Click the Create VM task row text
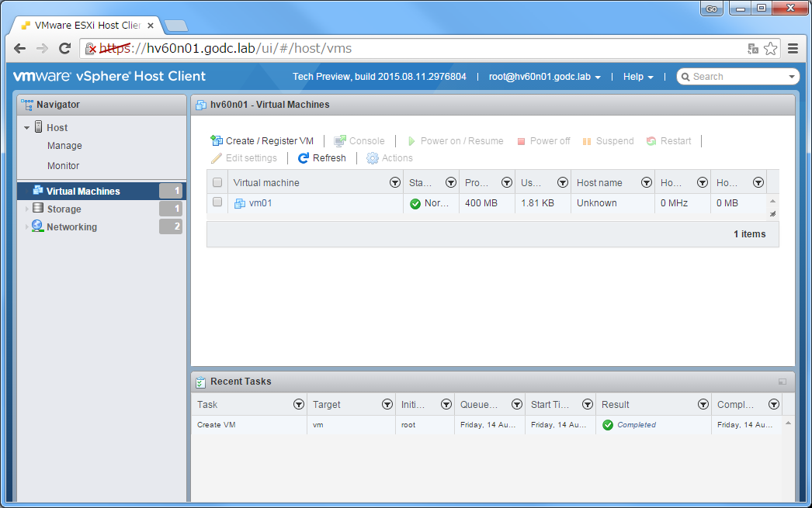The height and width of the screenshot is (508, 812). point(217,425)
